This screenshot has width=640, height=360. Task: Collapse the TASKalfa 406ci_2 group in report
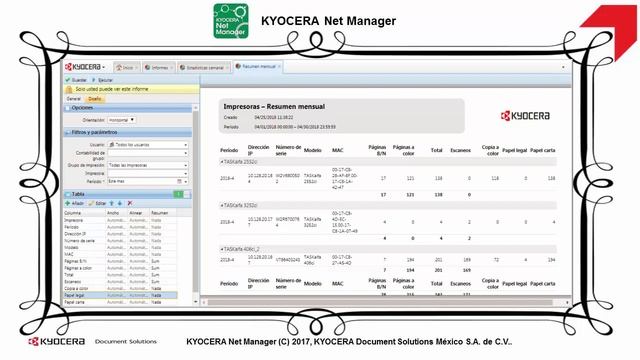coord(222,249)
